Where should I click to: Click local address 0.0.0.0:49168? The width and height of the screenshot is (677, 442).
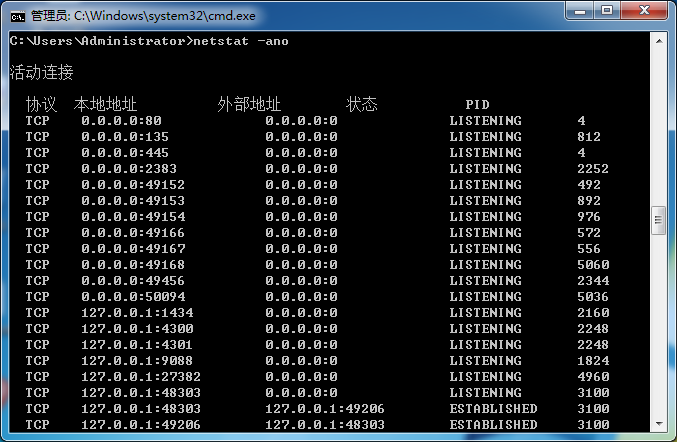(133, 265)
